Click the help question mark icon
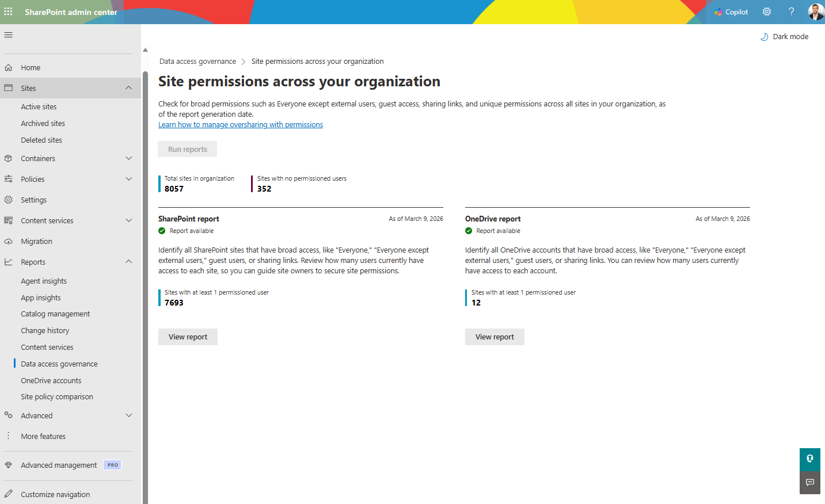The height and width of the screenshot is (504, 825). (x=792, y=12)
